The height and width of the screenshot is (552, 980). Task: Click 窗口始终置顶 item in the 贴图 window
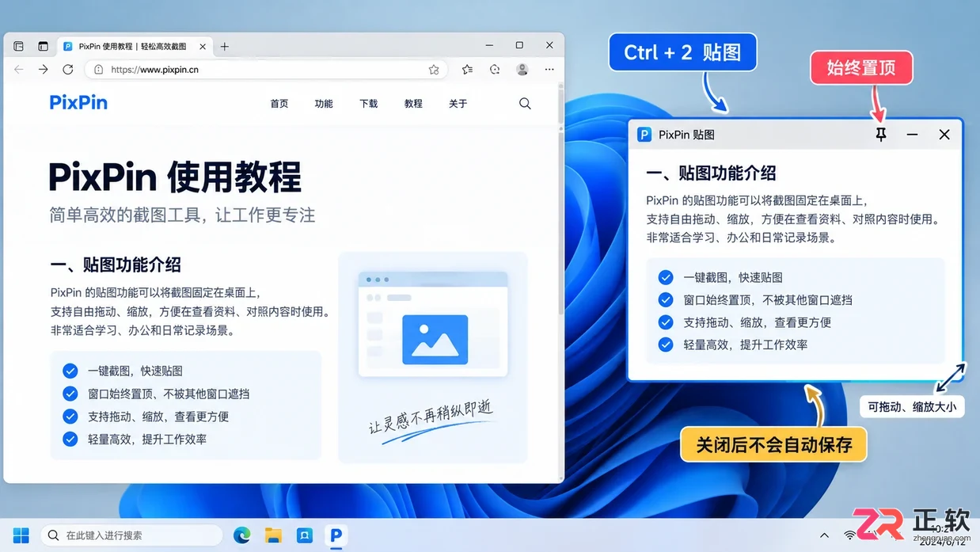click(x=768, y=300)
